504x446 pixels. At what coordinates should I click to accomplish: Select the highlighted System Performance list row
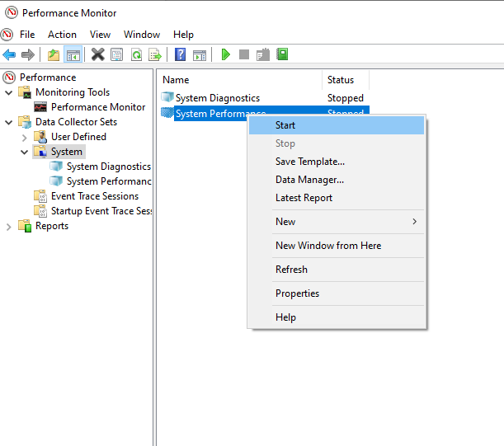212,113
